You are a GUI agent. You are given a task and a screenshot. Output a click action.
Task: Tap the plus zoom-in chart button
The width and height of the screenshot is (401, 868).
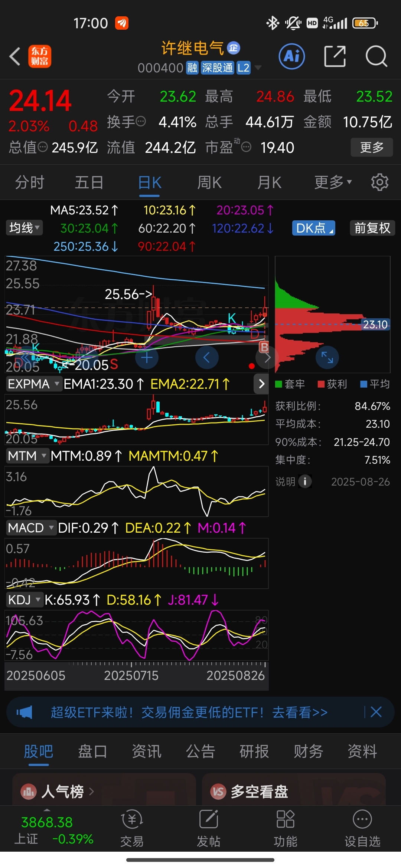[147, 358]
